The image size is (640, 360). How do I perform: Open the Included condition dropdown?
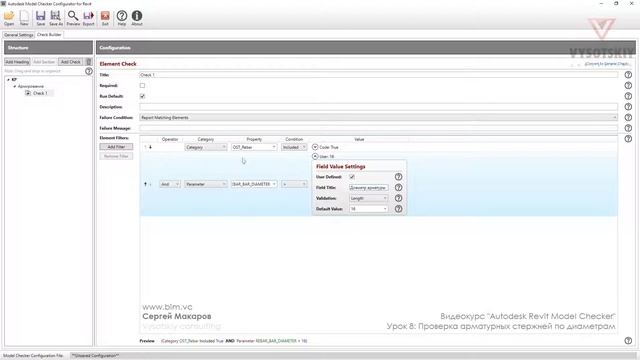click(x=294, y=147)
